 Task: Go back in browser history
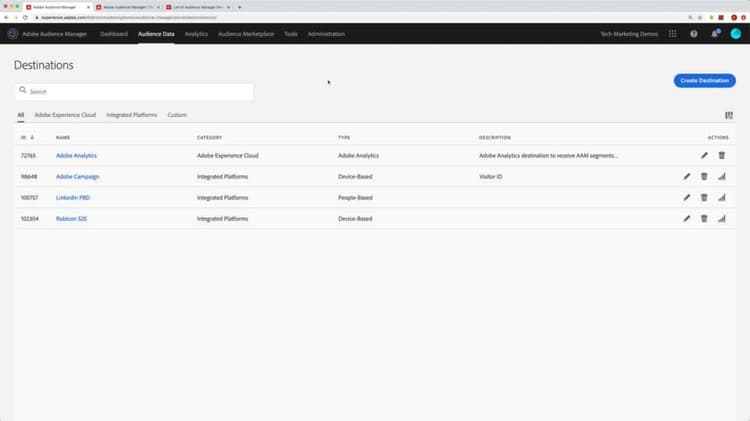[6, 18]
